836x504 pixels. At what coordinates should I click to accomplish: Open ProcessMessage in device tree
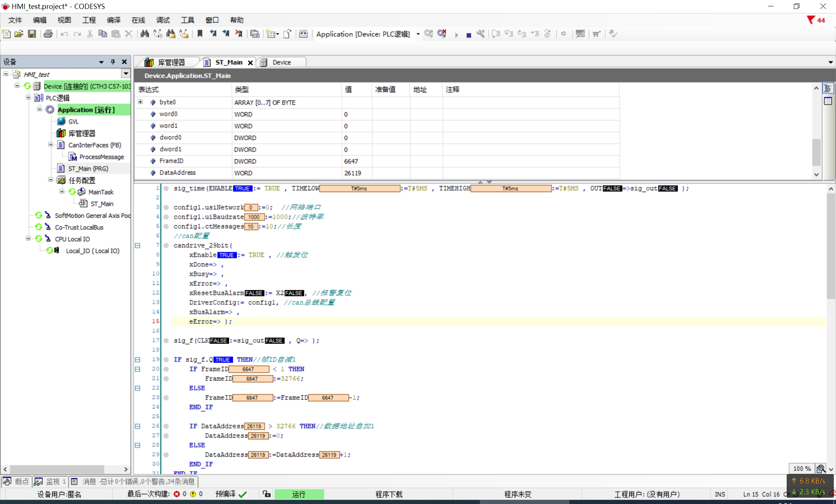[102, 157]
